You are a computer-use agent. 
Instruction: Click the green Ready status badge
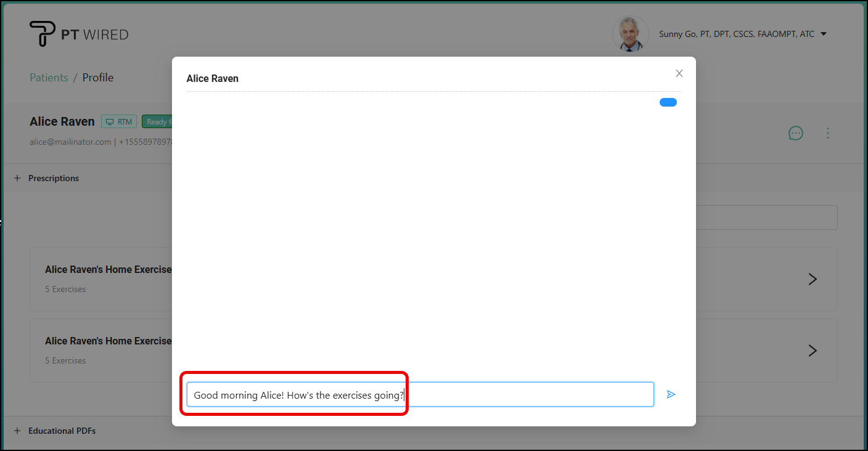click(x=157, y=122)
